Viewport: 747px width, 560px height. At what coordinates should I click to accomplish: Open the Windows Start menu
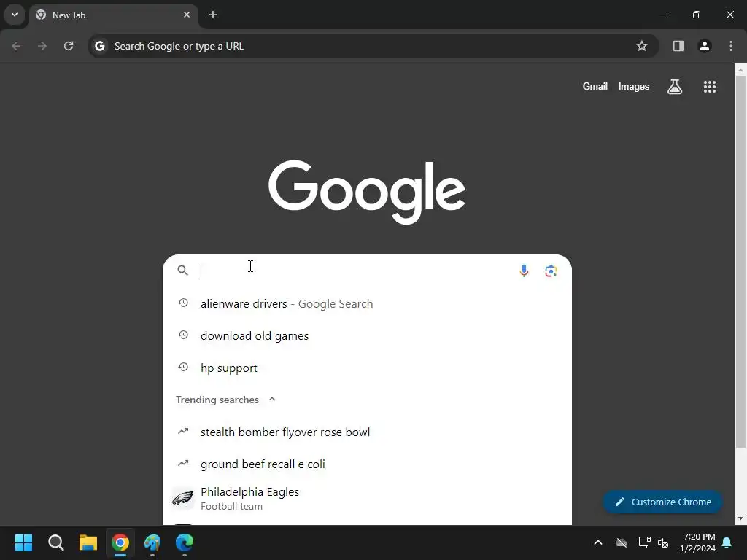click(23, 542)
